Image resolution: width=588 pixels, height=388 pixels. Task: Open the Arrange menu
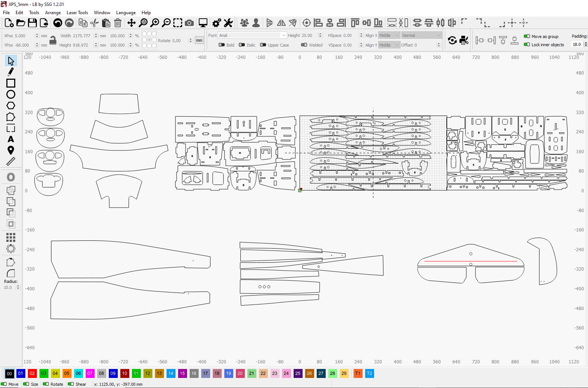(53, 13)
